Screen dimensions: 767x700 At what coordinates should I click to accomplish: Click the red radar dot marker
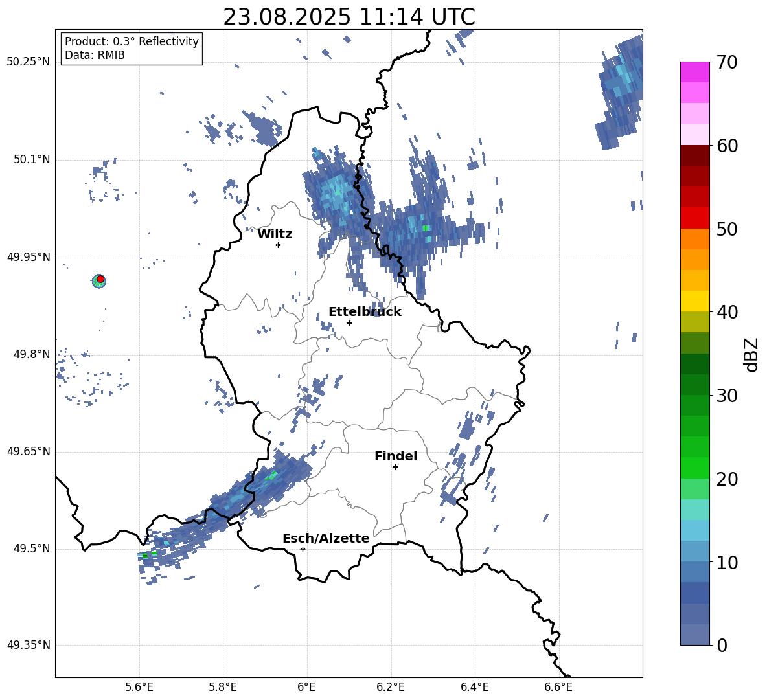pyautogui.click(x=100, y=279)
